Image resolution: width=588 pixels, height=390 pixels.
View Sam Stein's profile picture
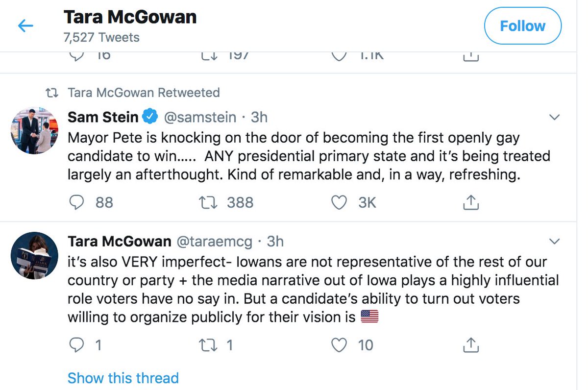tap(34, 130)
